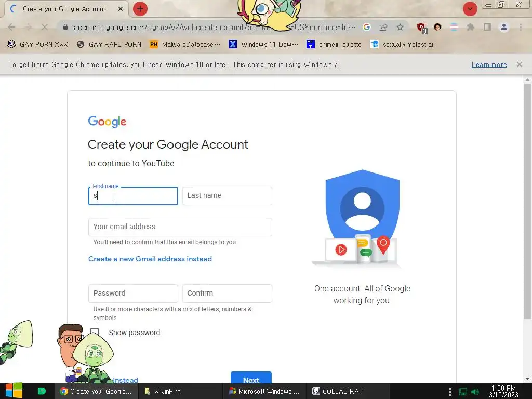Viewport: 532px width, 399px height.
Task: View site information via the padlock icon
Action: (65, 27)
